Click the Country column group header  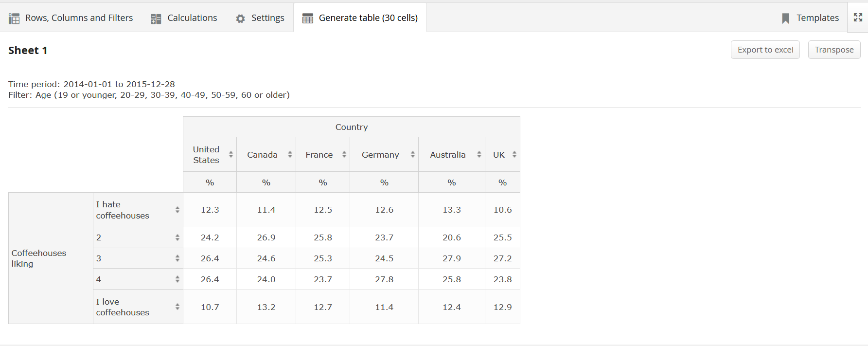(352, 127)
